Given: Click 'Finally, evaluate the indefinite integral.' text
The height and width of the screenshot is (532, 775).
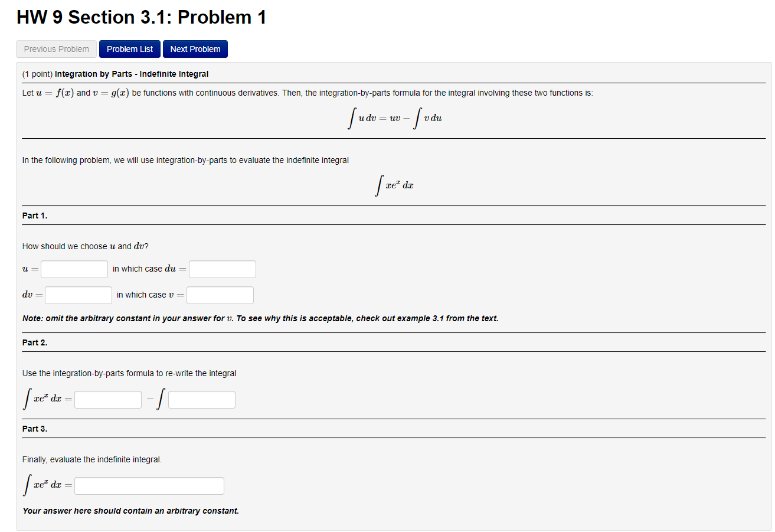Looking at the screenshot, I should [92, 459].
